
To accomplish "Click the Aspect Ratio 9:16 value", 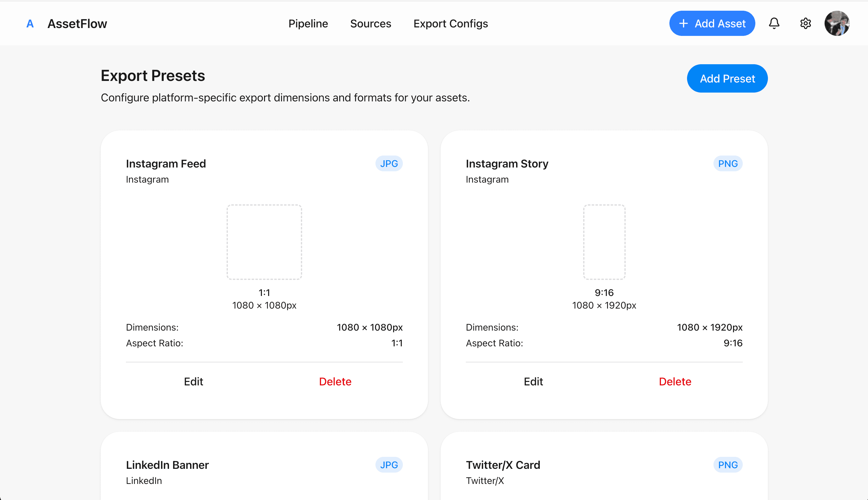I will (x=733, y=343).
